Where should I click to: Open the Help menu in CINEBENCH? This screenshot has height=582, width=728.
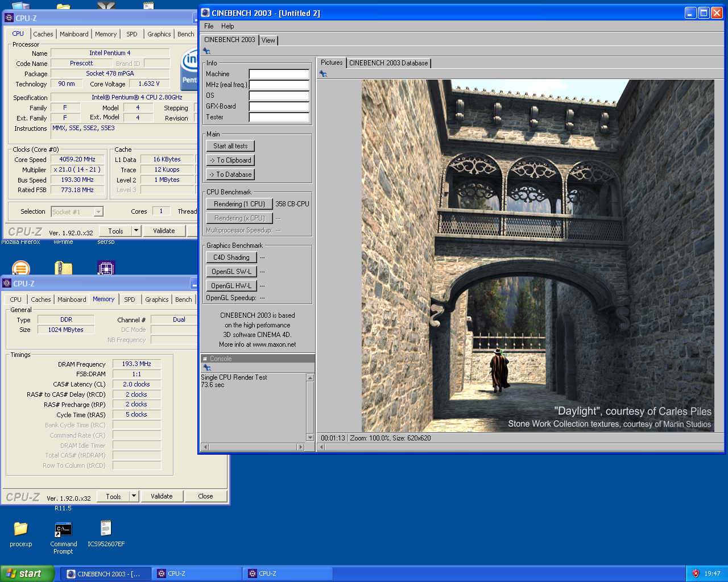pos(227,26)
